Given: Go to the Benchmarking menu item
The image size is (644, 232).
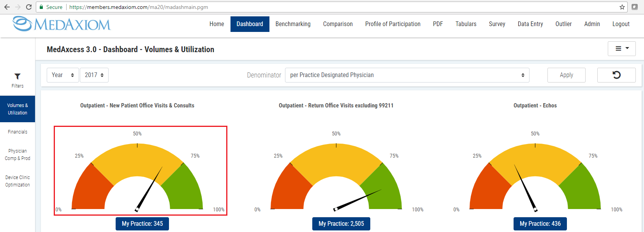Looking at the screenshot, I should (x=293, y=24).
